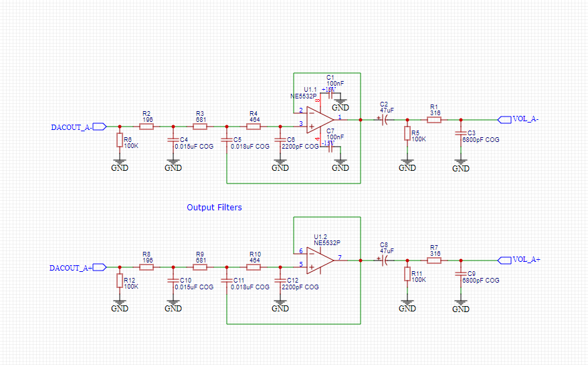
Task: Select resistor R11 symbol
Action: [407, 274]
